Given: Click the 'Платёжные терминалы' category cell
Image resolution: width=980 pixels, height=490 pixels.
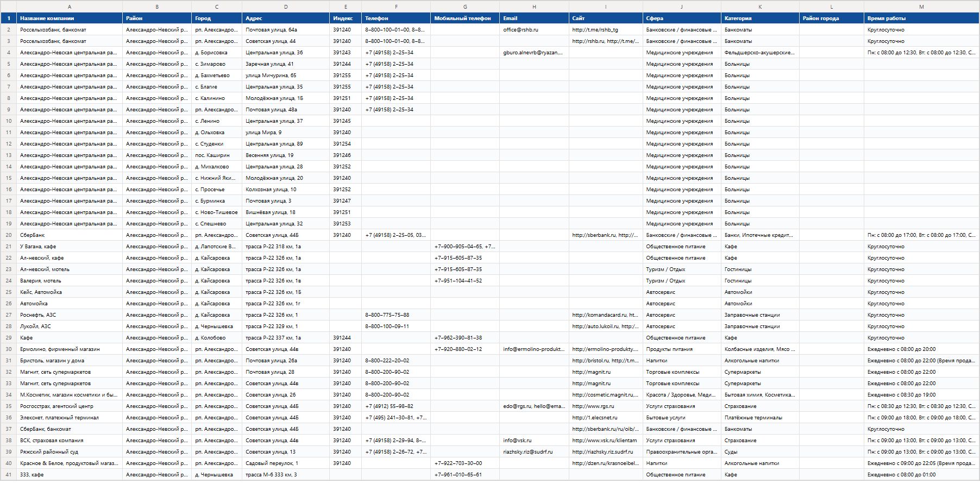Looking at the screenshot, I should [x=760, y=418].
